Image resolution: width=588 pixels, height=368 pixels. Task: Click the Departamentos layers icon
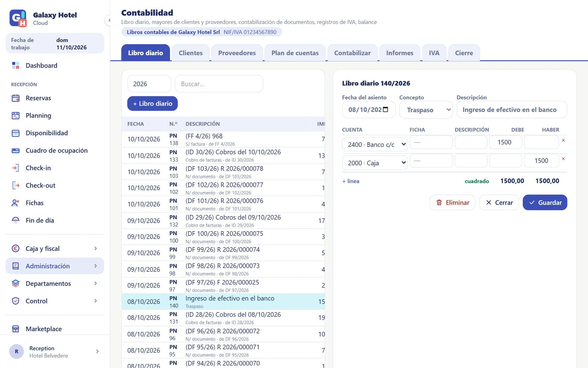[x=16, y=283]
